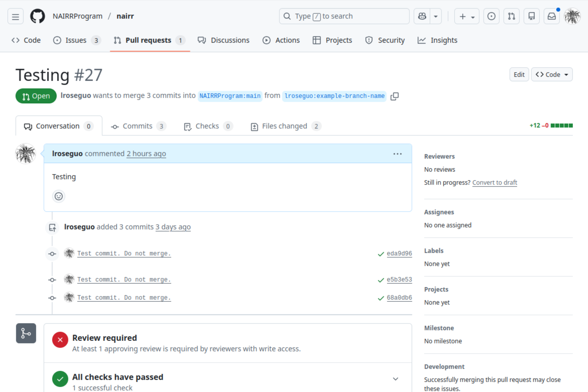This screenshot has width=588, height=392.
Task: Click the Edit title button
Action: point(519,74)
